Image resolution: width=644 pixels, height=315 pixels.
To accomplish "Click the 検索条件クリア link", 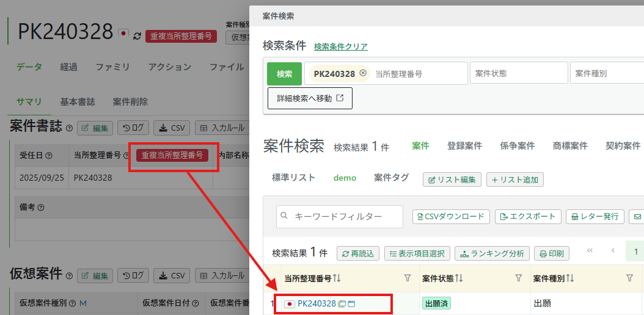I will click(x=340, y=46).
